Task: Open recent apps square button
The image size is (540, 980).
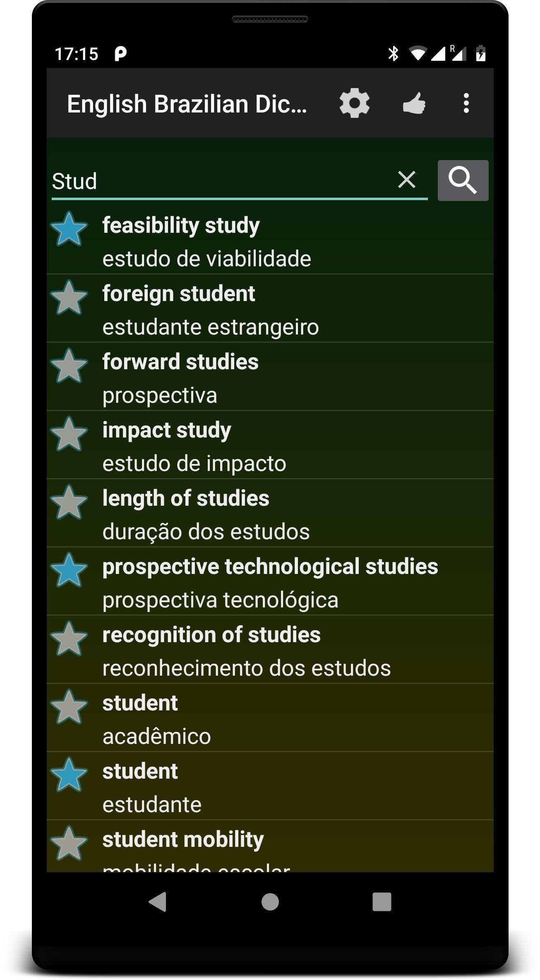Action: 382,902
